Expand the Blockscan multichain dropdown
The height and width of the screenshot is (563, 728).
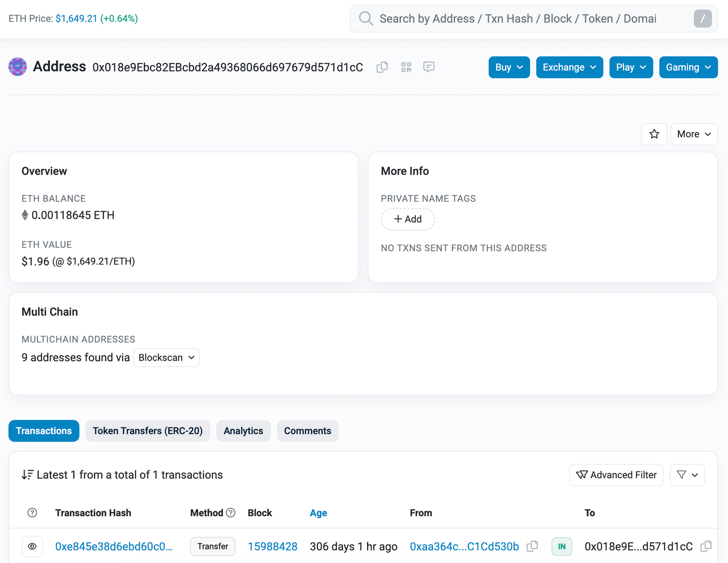click(166, 357)
